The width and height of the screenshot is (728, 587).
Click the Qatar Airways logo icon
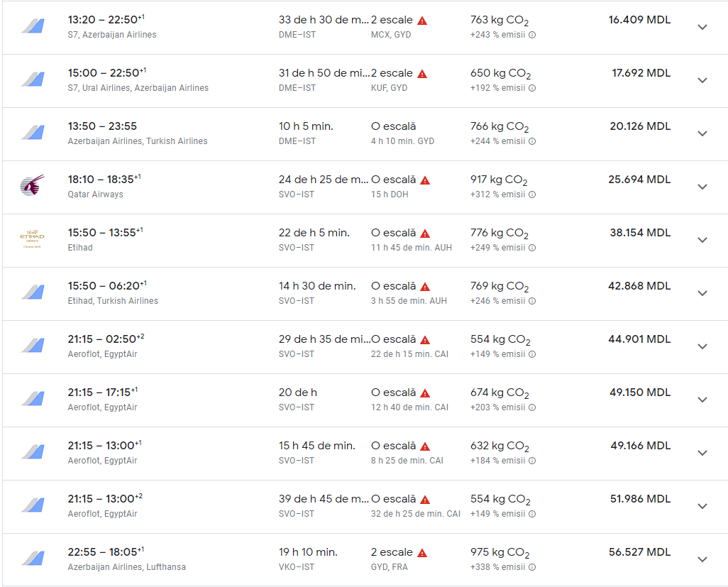pos(32,186)
